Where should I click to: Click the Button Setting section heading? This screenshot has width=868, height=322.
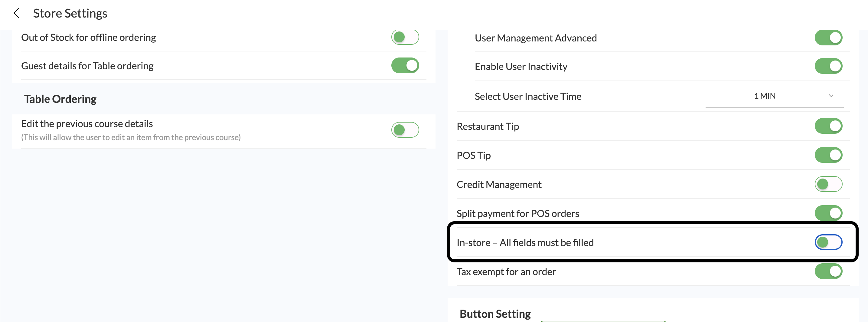point(495,314)
